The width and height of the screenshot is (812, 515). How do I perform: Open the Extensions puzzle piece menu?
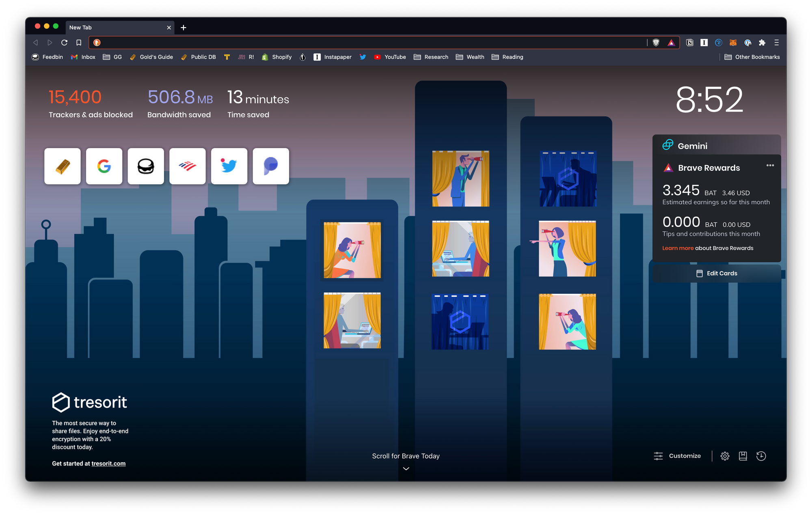click(x=762, y=43)
